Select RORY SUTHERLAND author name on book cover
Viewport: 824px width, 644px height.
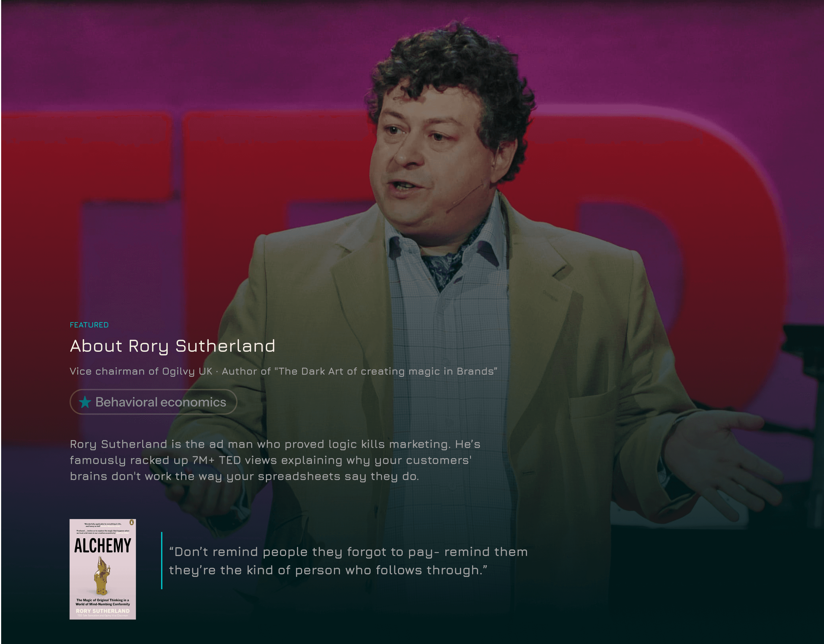103,611
